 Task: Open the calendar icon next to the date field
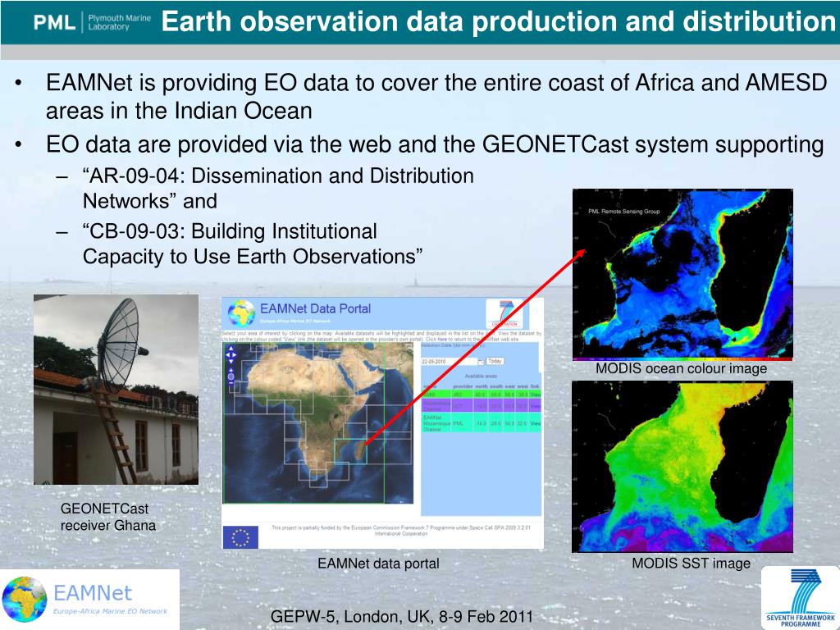[481, 362]
